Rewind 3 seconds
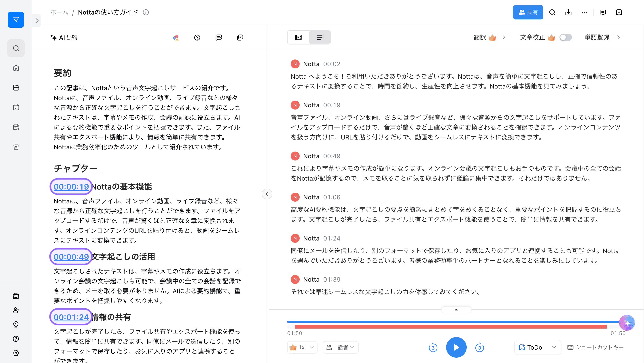The image size is (644, 363). click(433, 348)
